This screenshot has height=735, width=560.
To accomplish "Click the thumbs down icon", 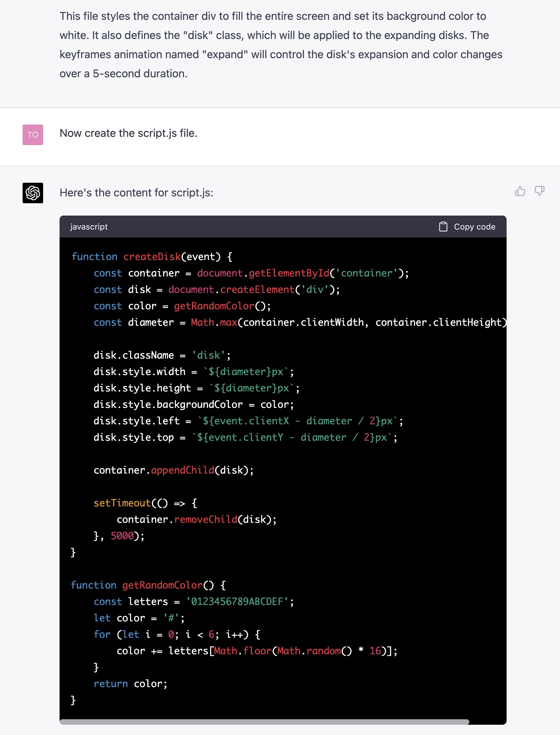I will tap(539, 191).
